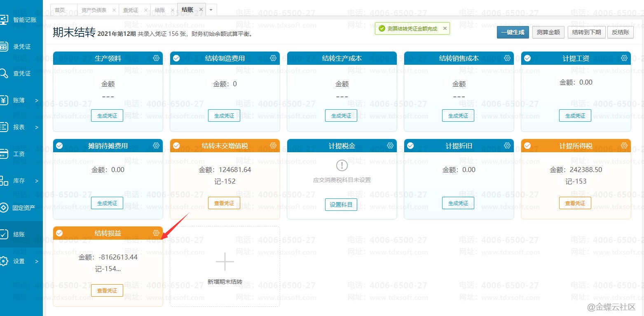
Task: Go to 固定资产 in the sidebar
Action: click(21, 208)
